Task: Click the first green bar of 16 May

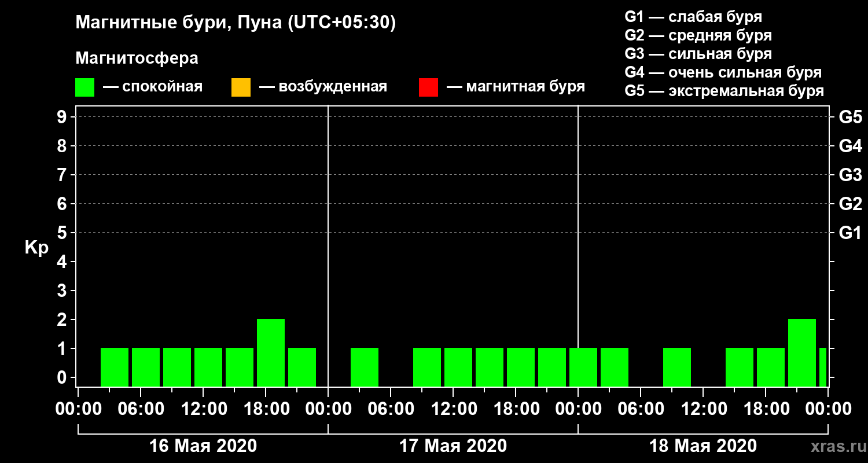Action: click(x=115, y=367)
